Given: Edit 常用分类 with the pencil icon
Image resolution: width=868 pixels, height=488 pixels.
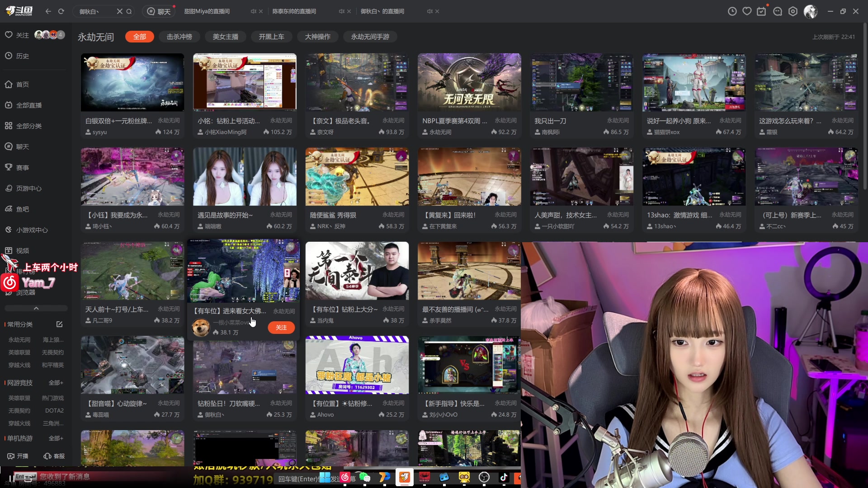Looking at the screenshot, I should [x=59, y=324].
